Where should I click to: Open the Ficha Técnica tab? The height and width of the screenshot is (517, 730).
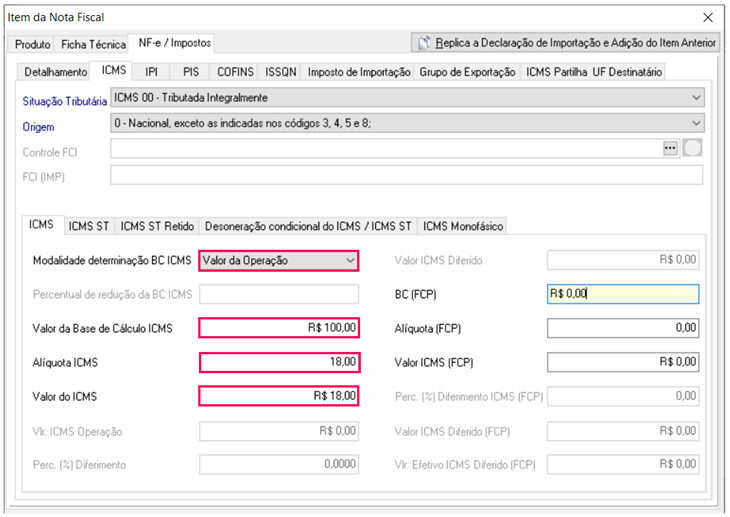[x=93, y=44]
